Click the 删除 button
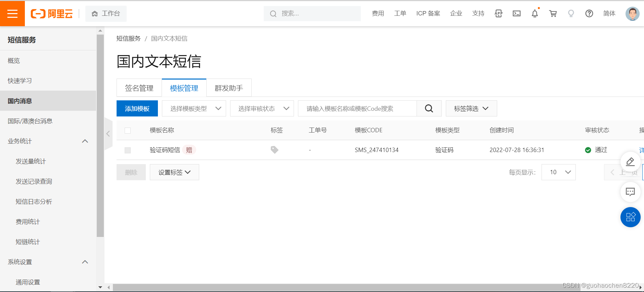This screenshot has width=644, height=292. [x=131, y=172]
